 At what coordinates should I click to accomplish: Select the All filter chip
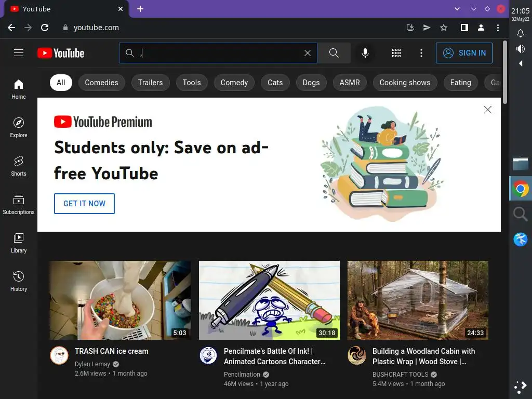[61, 83]
